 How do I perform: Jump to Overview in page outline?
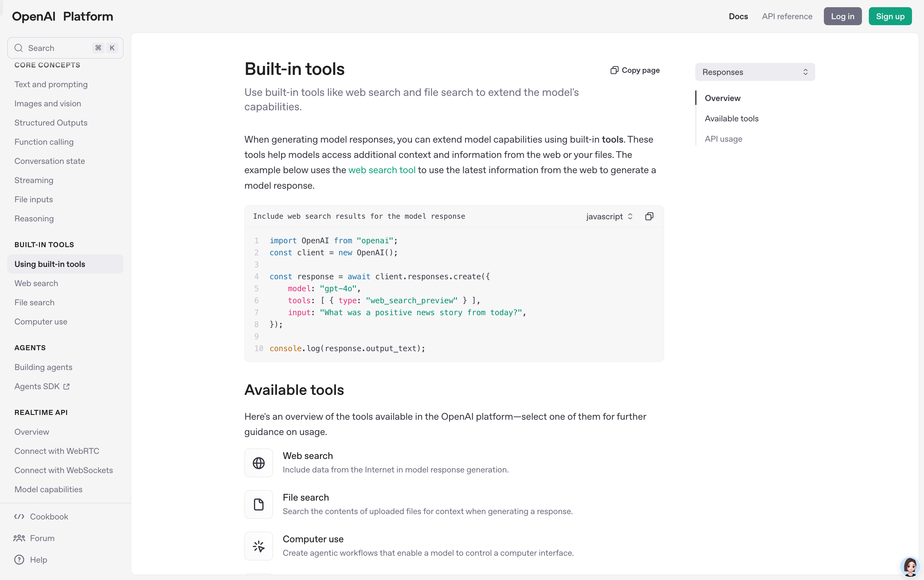(x=723, y=98)
